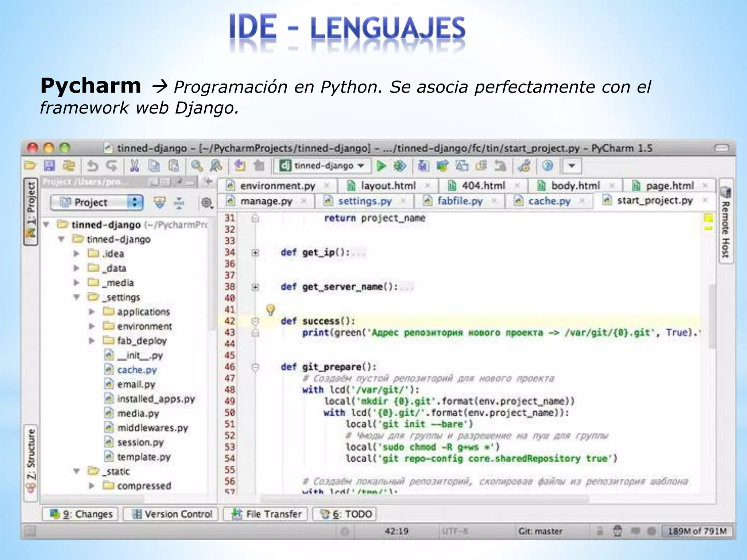
Task: Expand the applications folder
Action: coord(92,312)
